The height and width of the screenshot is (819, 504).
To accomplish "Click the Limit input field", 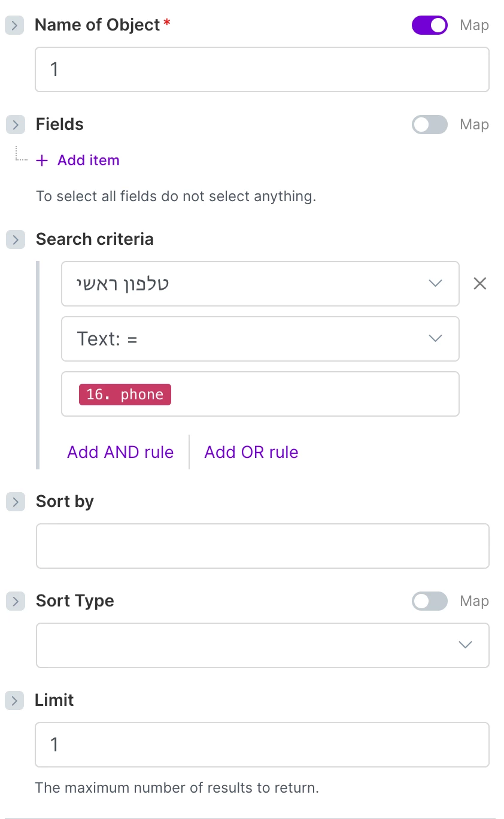I will [262, 744].
